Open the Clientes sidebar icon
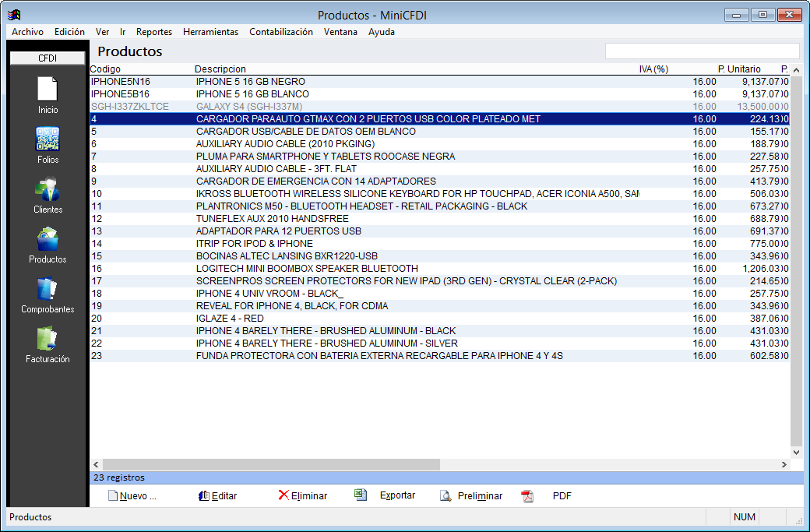Viewport: 810px width, 532px height. point(48,188)
